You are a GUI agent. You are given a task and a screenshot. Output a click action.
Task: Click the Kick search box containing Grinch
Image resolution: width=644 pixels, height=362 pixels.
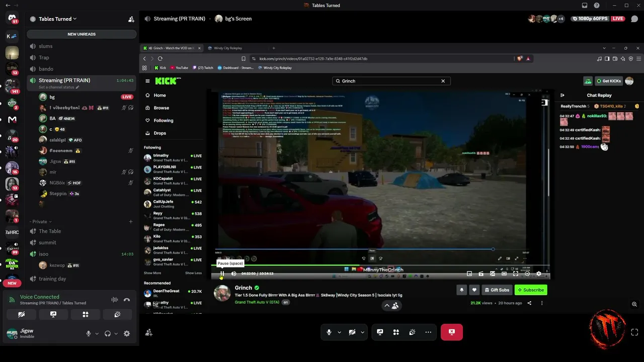point(391,81)
